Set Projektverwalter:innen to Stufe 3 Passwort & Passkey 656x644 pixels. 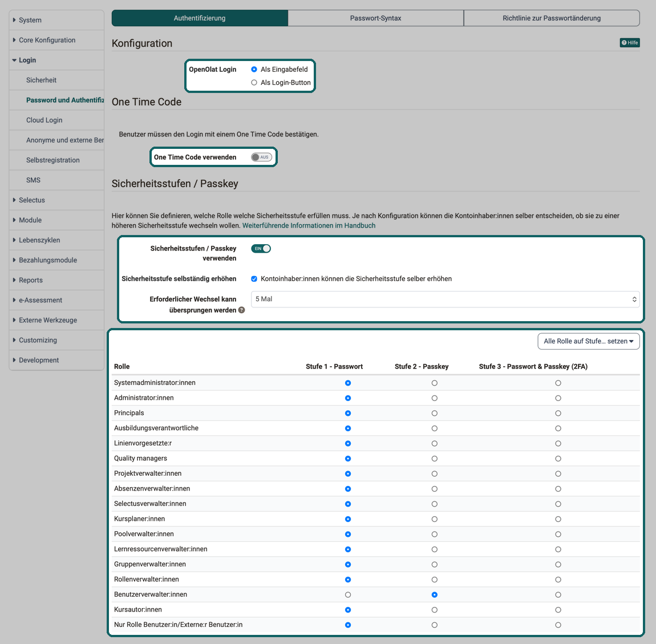tap(558, 474)
